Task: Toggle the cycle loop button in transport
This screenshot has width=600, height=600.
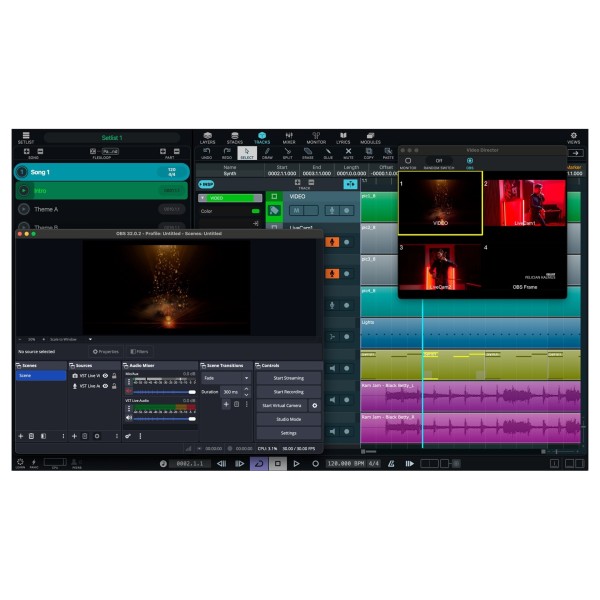Action: (259, 464)
